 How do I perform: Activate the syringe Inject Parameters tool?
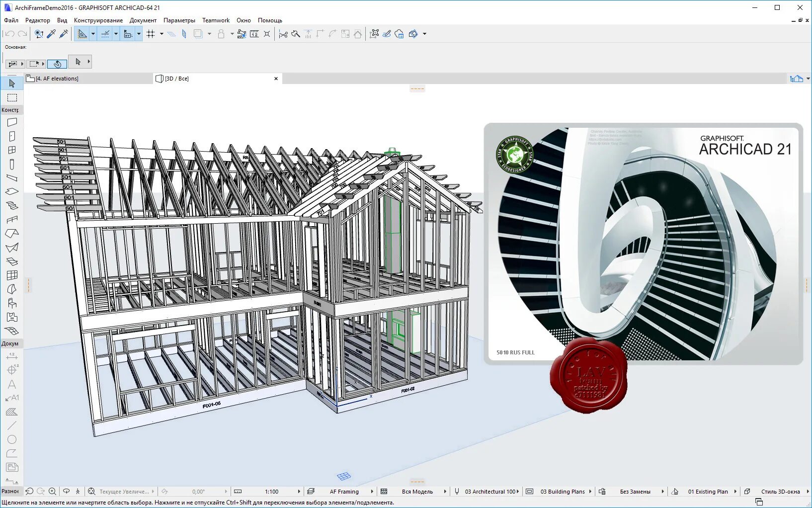64,34
